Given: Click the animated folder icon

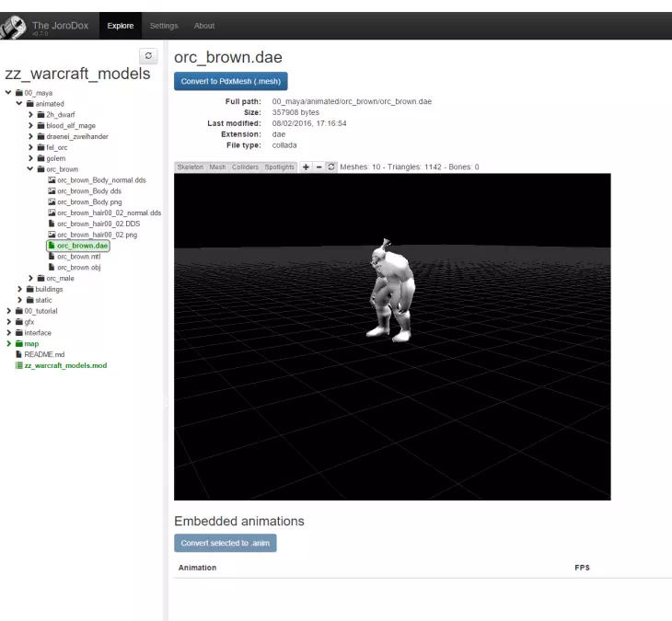Looking at the screenshot, I should tap(30, 104).
